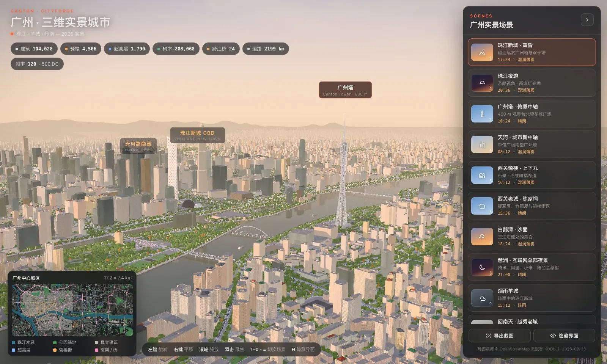Viewport: 607px width, 364px height.
Task: Click the 西关老城·陈家祠 scene icon
Action: point(482,206)
